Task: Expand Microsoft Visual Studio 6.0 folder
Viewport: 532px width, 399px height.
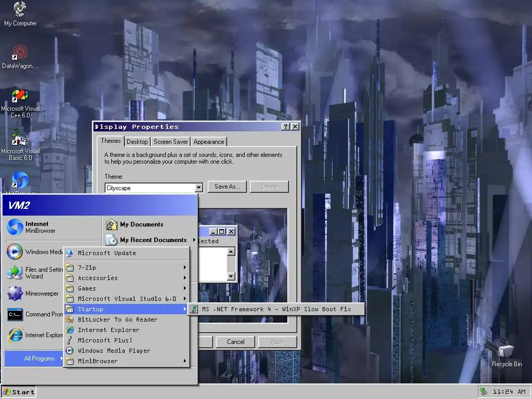Action: [127, 299]
